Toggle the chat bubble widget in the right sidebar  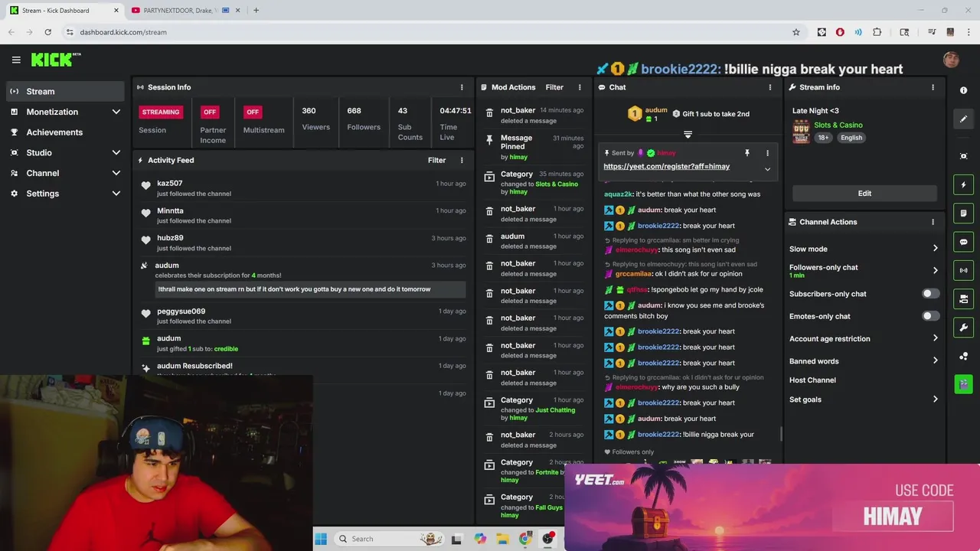(x=963, y=242)
